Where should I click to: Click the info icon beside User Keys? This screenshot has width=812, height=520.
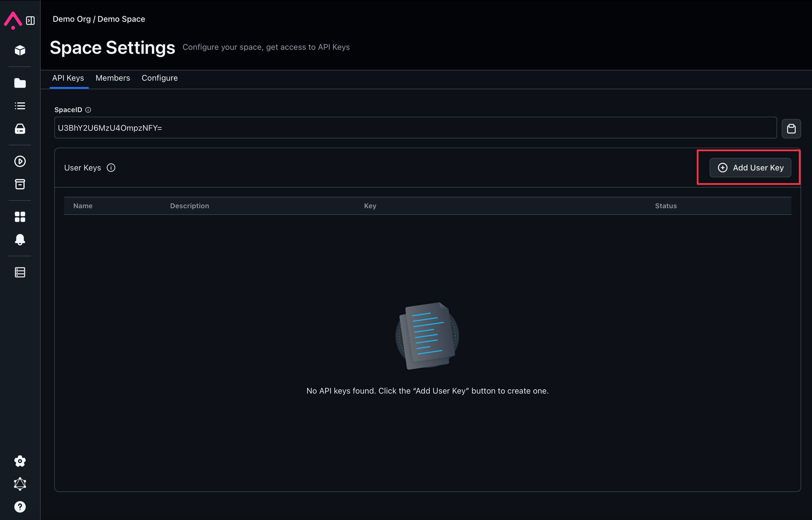click(111, 168)
